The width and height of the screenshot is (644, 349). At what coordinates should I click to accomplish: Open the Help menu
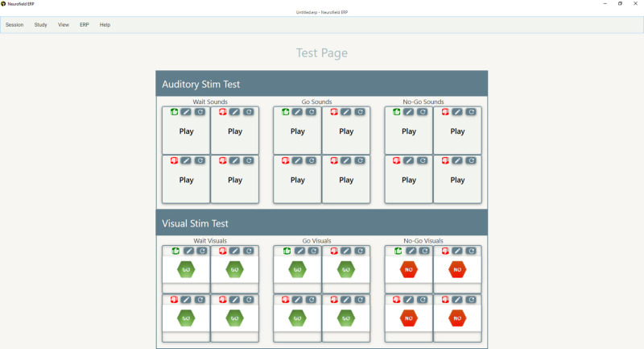point(105,25)
